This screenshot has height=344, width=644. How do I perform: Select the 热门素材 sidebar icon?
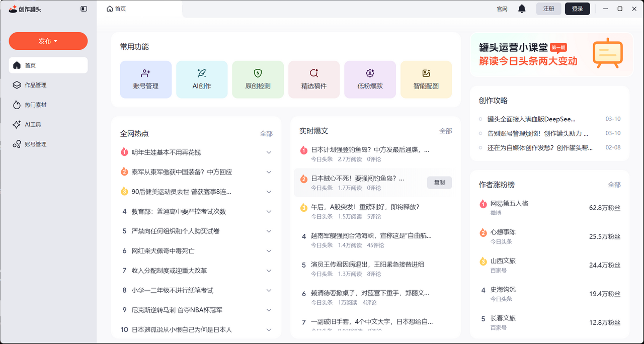(30, 105)
